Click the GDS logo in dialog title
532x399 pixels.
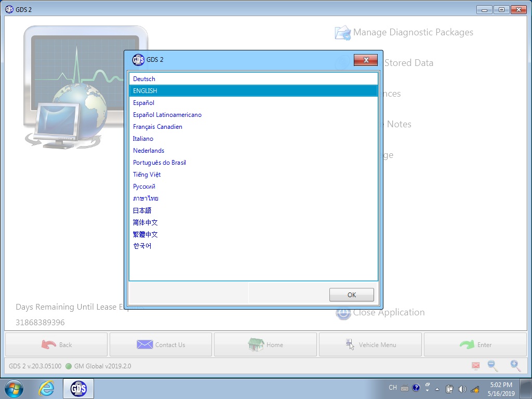[x=138, y=60]
